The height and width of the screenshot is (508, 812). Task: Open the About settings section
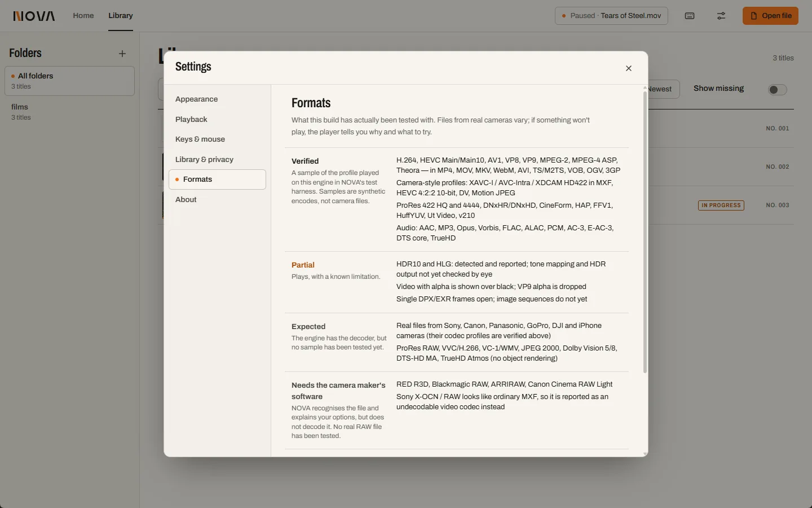(x=217, y=200)
